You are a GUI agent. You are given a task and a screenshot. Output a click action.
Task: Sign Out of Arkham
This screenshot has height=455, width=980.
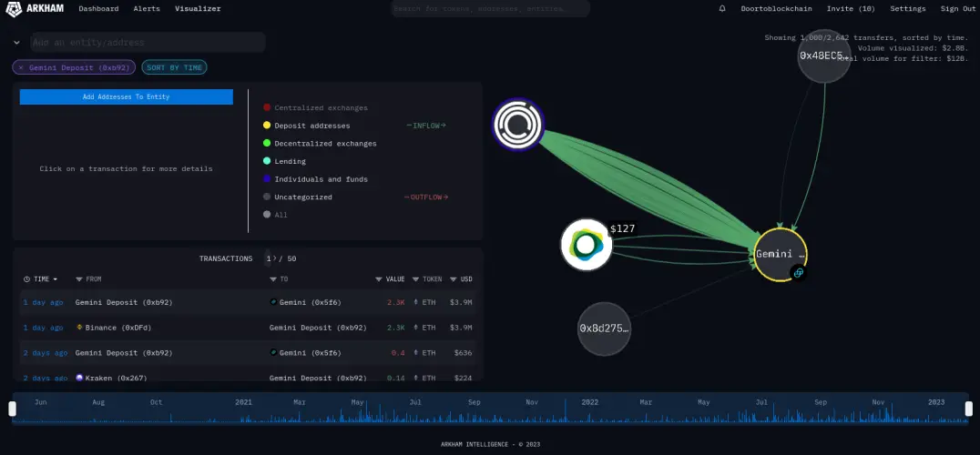957,9
